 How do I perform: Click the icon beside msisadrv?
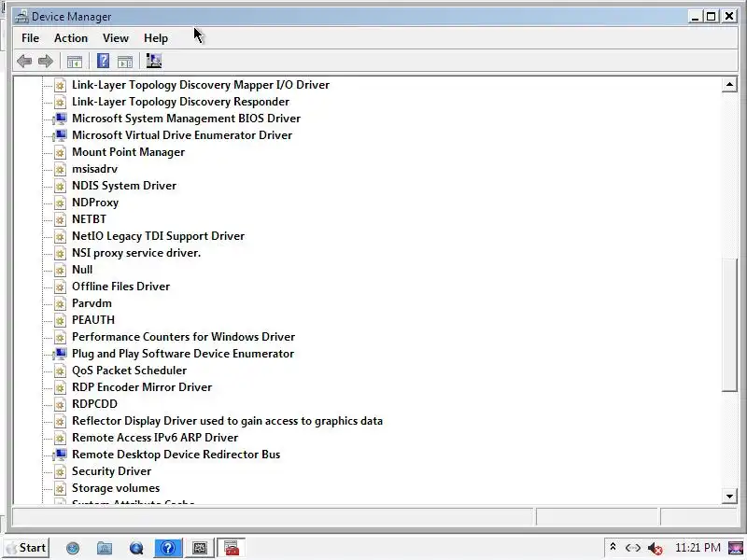60,169
